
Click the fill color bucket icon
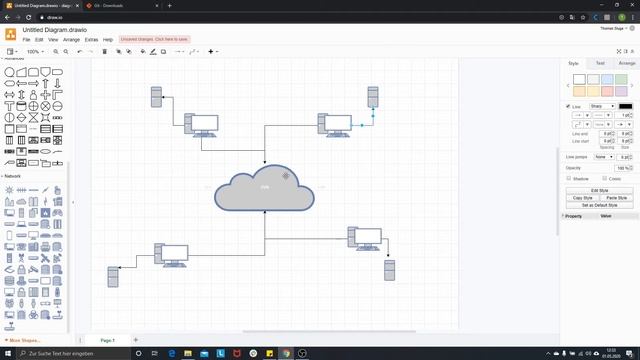pos(142,52)
